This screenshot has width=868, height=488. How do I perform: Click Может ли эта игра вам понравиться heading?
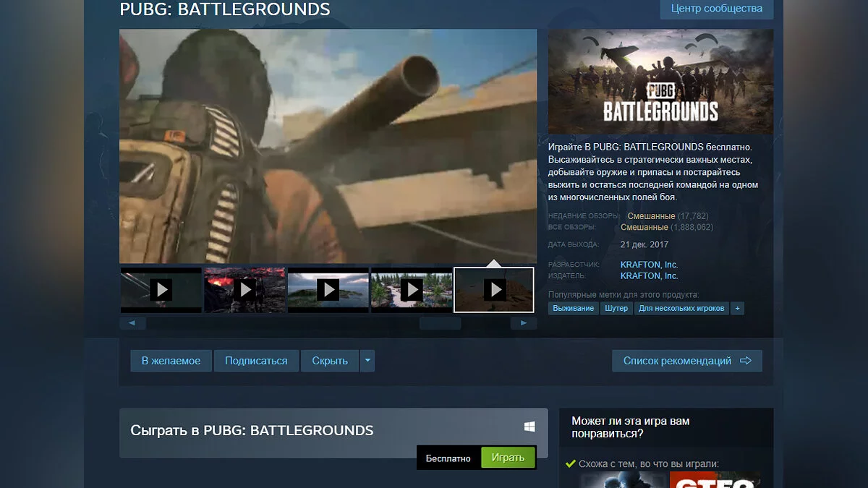tap(631, 427)
